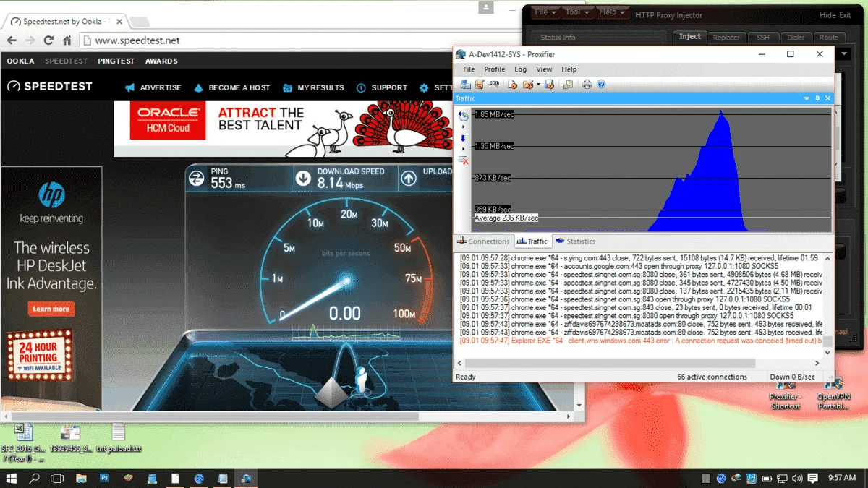Click BECOME A HOST link
The height and width of the screenshot is (488, 868).
click(x=231, y=87)
